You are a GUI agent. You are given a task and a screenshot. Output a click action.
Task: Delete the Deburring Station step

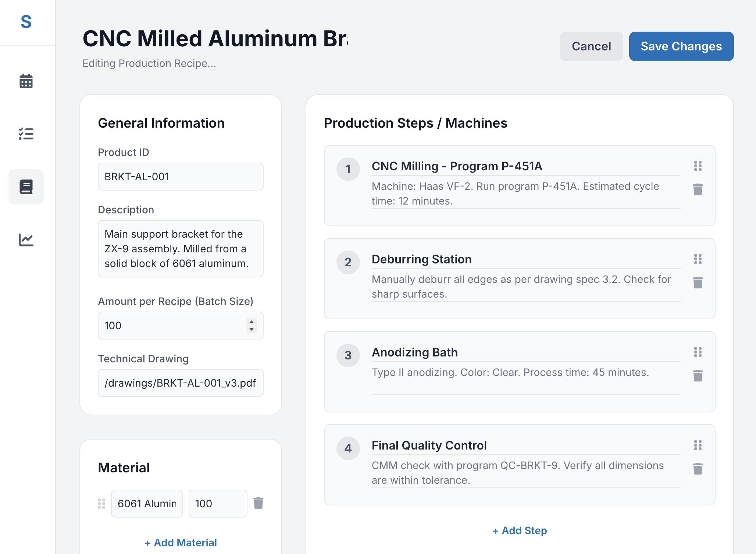pyautogui.click(x=698, y=283)
